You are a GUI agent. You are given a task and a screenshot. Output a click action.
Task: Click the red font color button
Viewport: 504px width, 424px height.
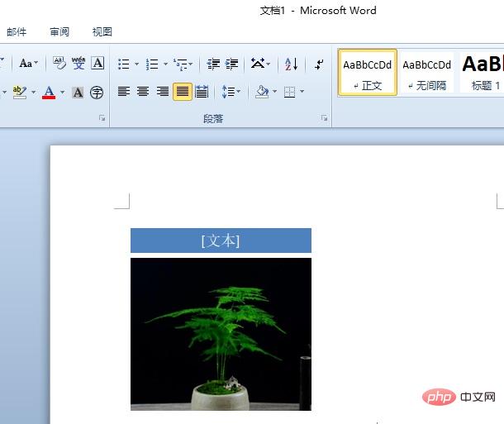[49, 92]
